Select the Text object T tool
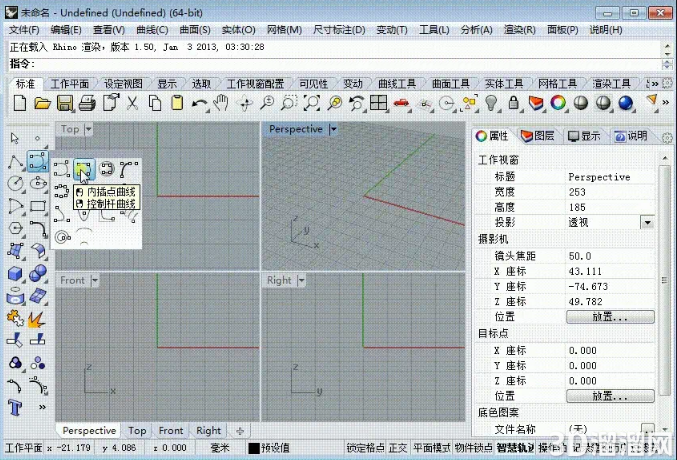The width and height of the screenshot is (677, 460). click(x=15, y=407)
